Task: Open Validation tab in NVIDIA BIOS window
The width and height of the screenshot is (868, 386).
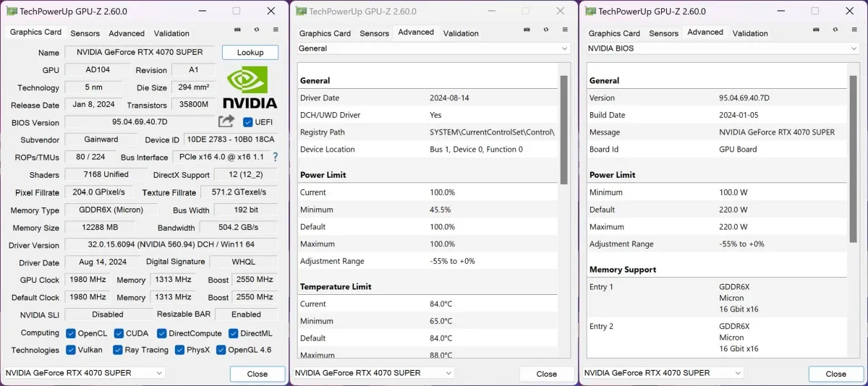Action: [750, 33]
